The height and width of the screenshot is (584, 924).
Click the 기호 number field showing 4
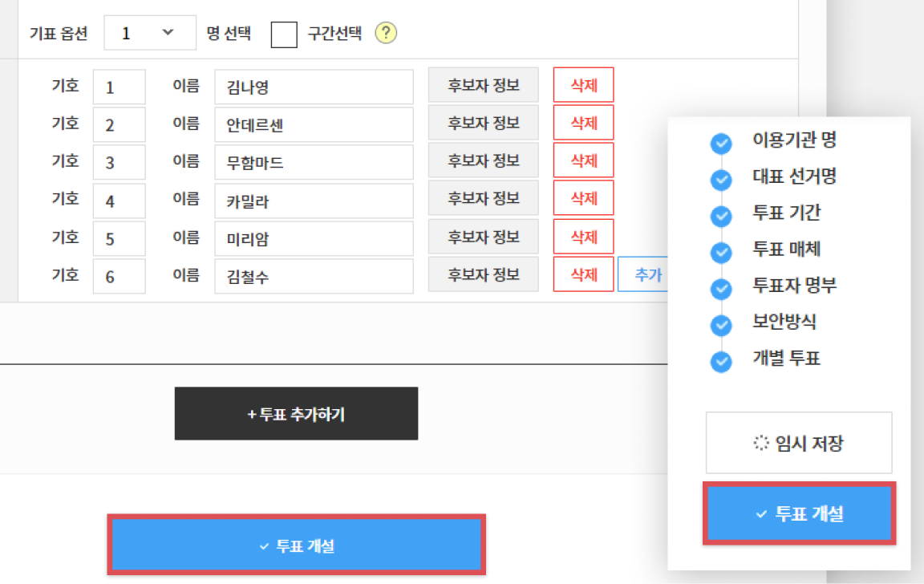pos(119,201)
